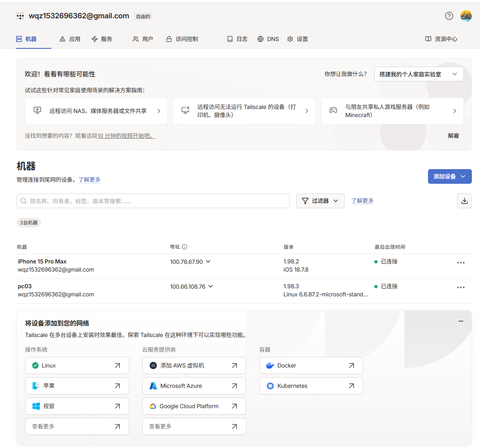
Task: Click the Apple Finder icon
Action: point(36,386)
